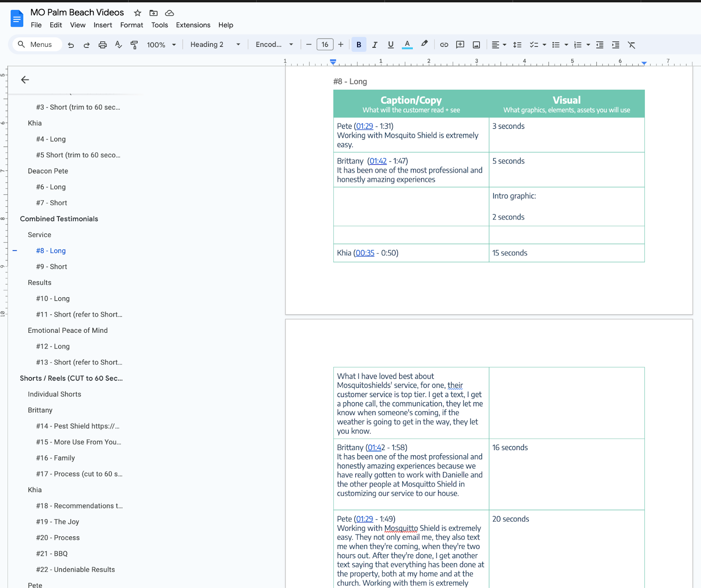The width and height of the screenshot is (701, 588).
Task: Expand the numbered list options arrow
Action: pyautogui.click(x=588, y=45)
